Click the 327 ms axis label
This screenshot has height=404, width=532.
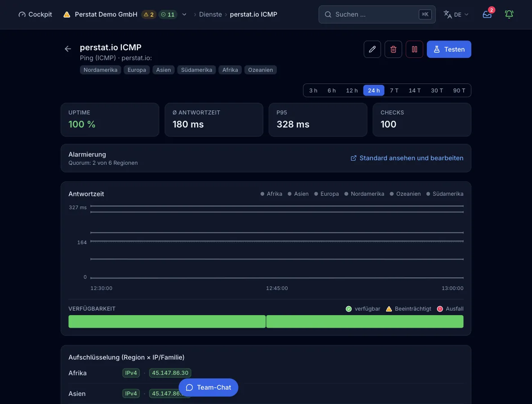tap(78, 207)
